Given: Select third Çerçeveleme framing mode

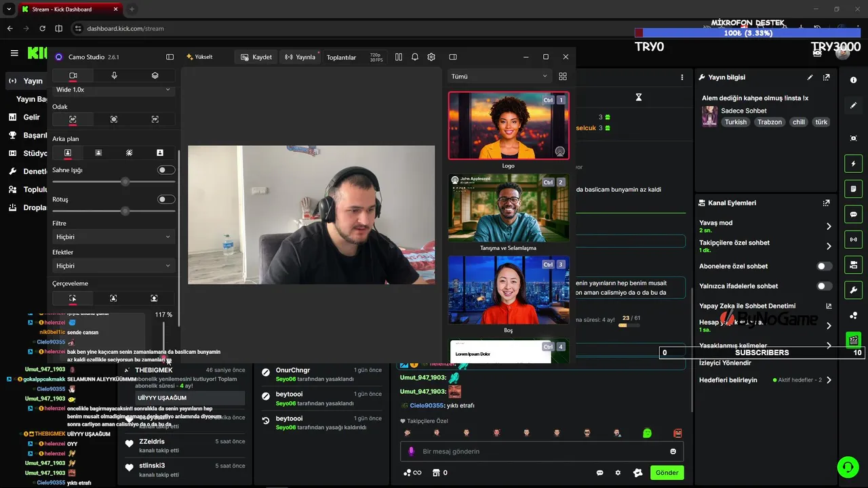Looking at the screenshot, I should pos(154,298).
